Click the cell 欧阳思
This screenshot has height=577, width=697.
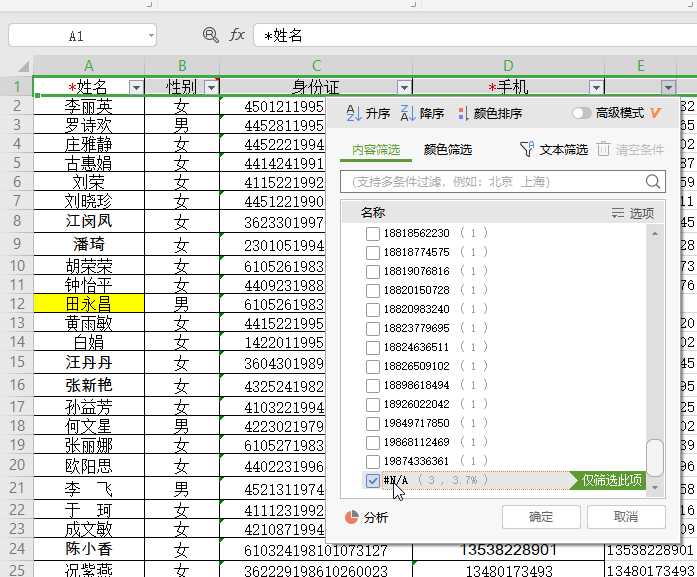tap(89, 465)
